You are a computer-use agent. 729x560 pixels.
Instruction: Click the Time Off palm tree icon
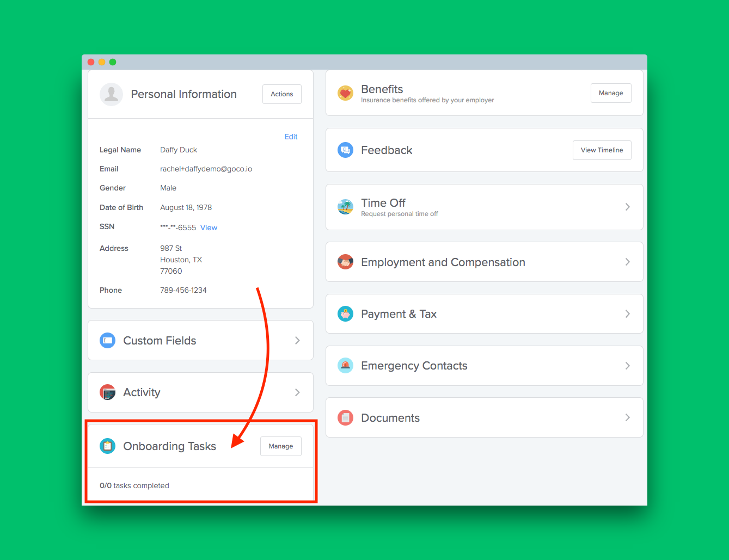click(x=345, y=207)
